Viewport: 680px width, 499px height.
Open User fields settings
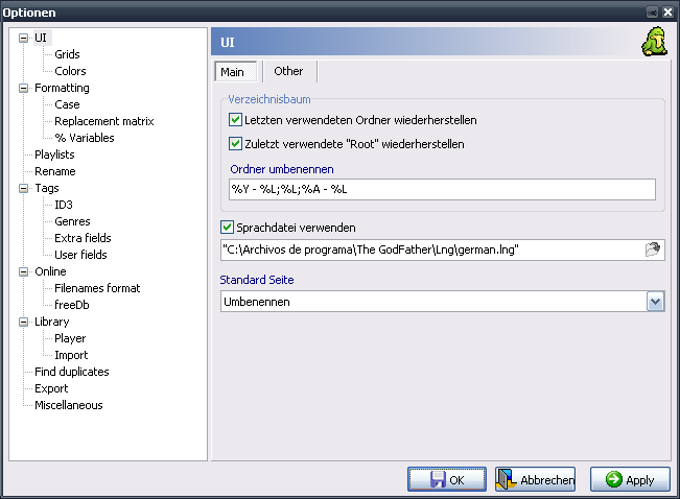(x=81, y=255)
